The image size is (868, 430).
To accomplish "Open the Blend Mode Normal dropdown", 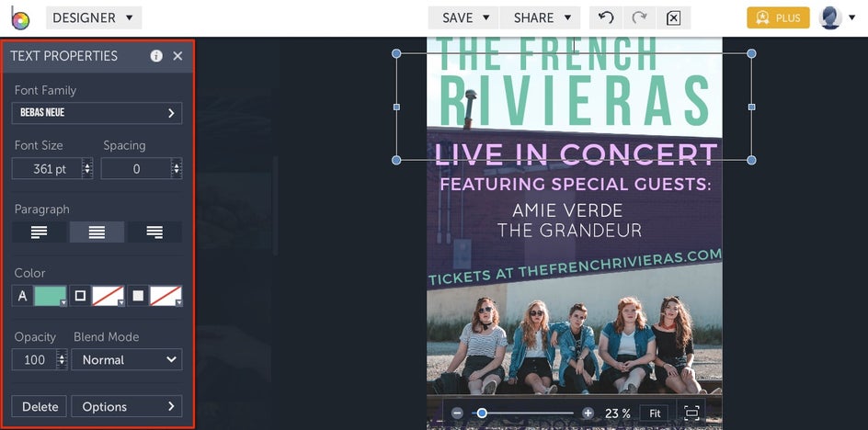I will click(127, 360).
